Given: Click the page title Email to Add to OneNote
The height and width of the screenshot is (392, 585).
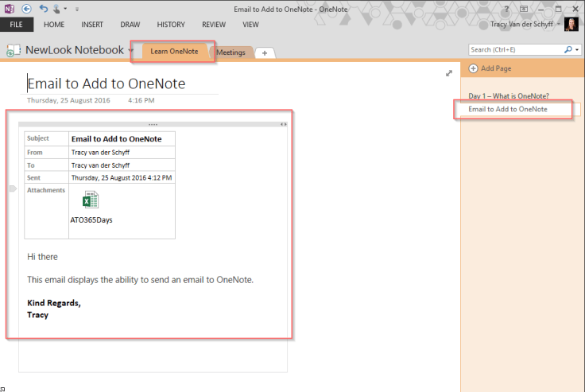Looking at the screenshot, I should (107, 83).
